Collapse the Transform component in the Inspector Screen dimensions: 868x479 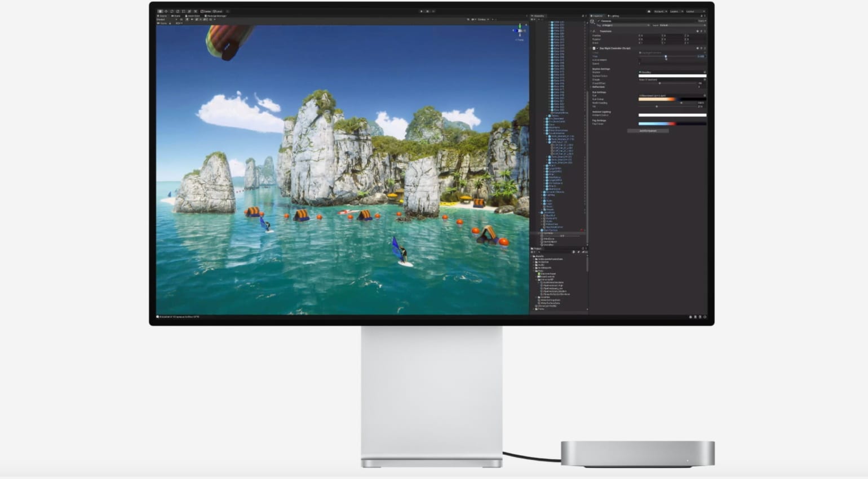coord(591,32)
